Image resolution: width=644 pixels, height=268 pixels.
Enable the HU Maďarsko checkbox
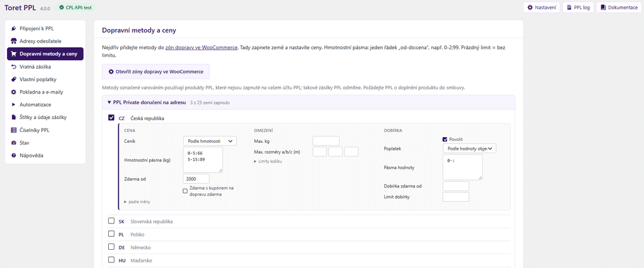tap(111, 260)
